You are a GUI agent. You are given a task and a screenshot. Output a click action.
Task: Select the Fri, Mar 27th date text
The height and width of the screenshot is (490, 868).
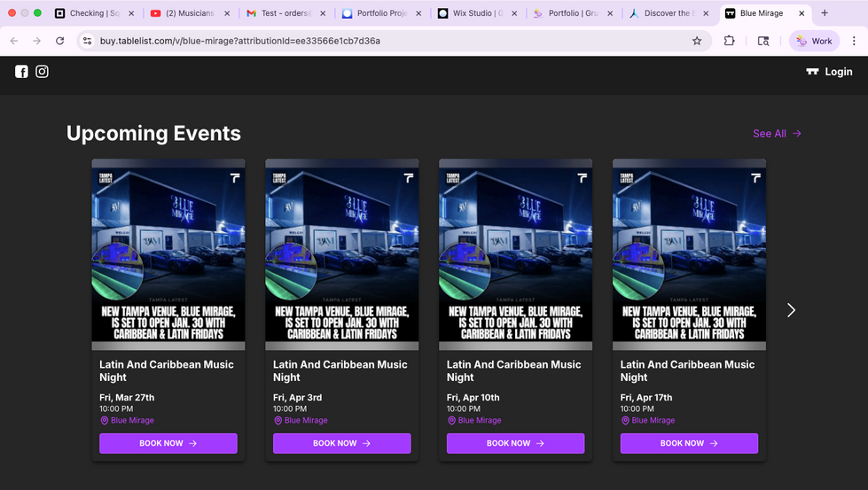[127, 397]
